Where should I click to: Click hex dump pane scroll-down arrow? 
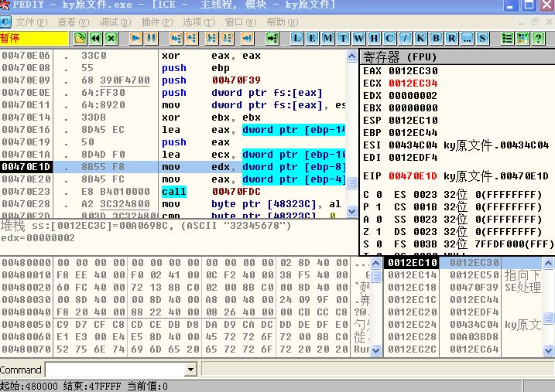pos(376,350)
